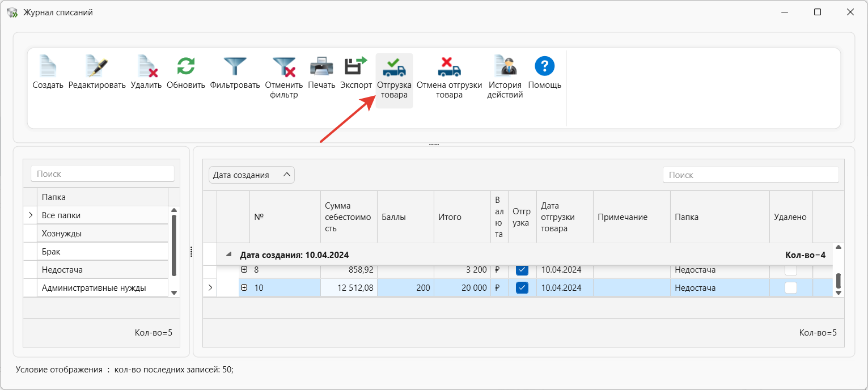Toggle Удалено checkbox in row 10
This screenshot has height=390, width=868.
pyautogui.click(x=790, y=288)
